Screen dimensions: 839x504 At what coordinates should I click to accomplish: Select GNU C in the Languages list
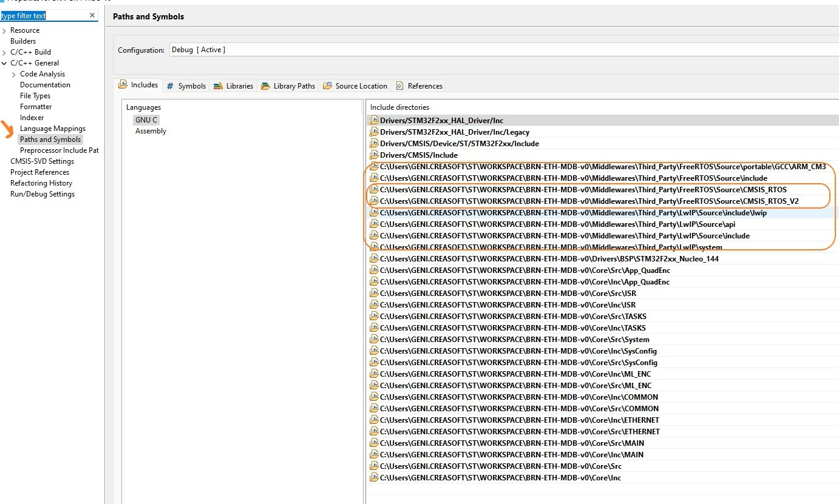(x=146, y=120)
